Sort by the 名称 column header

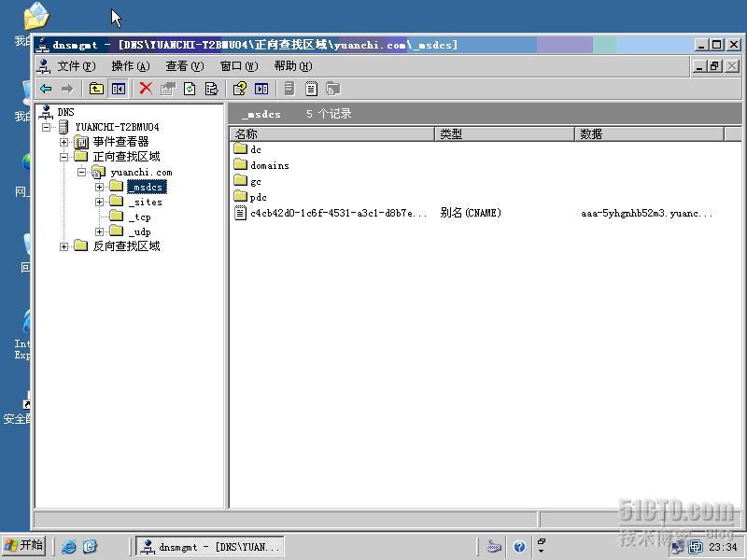(x=332, y=133)
